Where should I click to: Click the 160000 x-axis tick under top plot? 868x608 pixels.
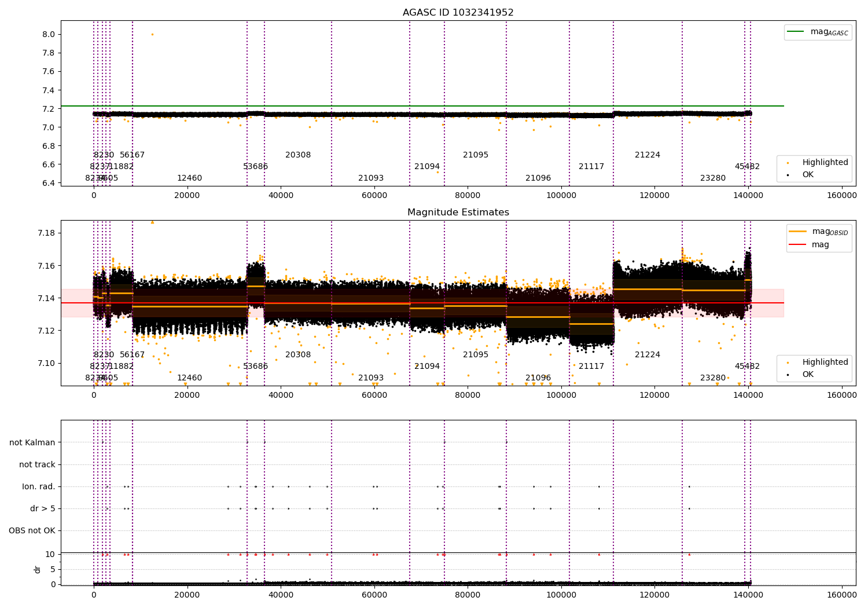tap(842, 196)
